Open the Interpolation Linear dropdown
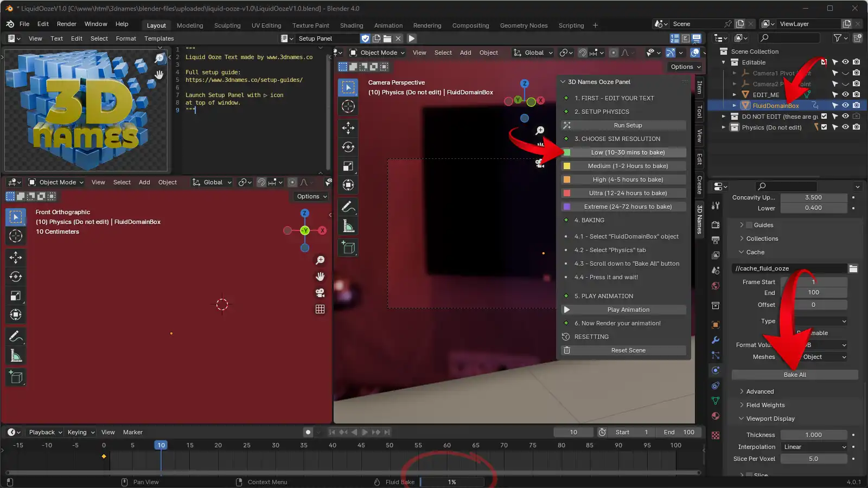This screenshot has height=488, width=868. click(x=814, y=447)
